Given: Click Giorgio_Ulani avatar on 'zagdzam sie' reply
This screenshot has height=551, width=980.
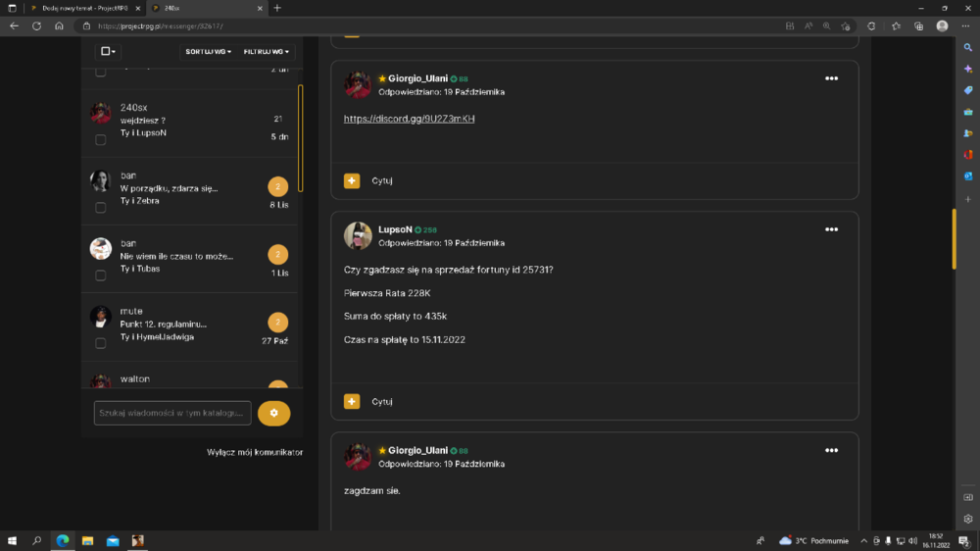Looking at the screenshot, I should tap(358, 457).
